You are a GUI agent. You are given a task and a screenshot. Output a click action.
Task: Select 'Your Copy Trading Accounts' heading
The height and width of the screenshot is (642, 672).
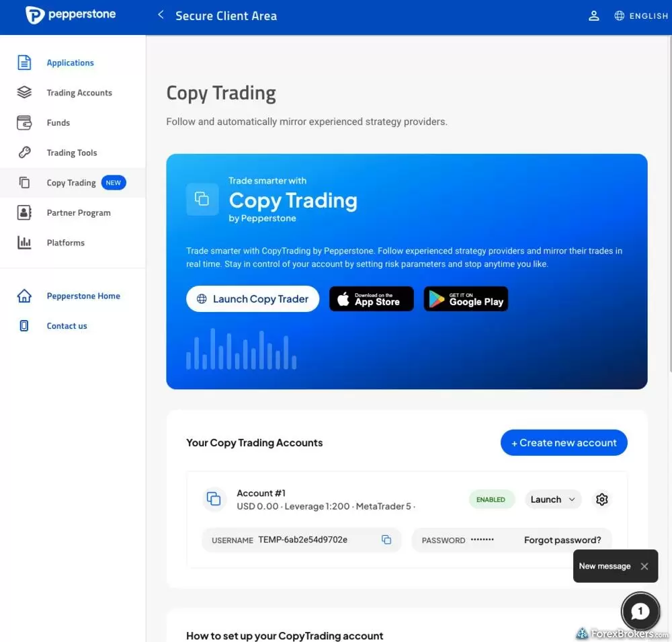[x=255, y=442]
